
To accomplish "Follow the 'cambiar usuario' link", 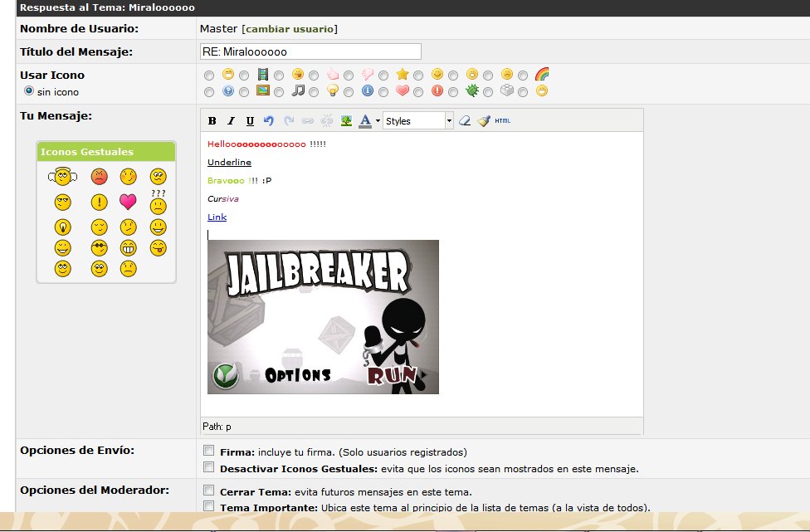I will click(290, 29).
